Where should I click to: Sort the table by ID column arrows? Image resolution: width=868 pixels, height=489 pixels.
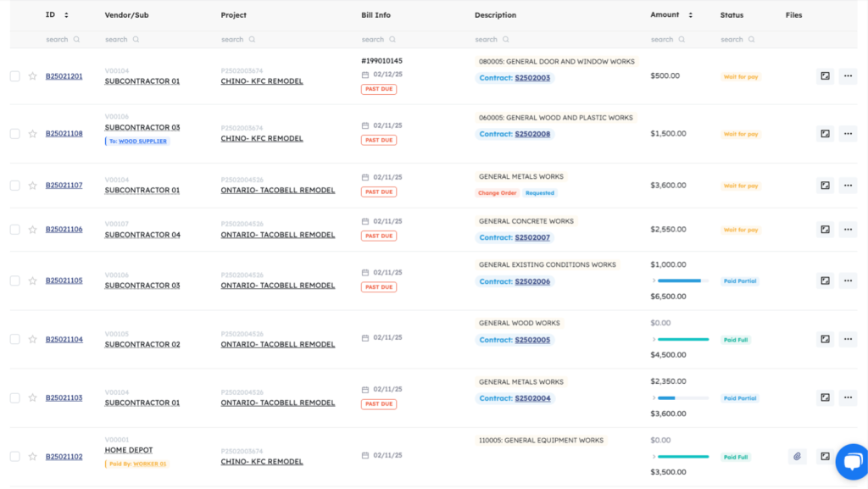tap(66, 15)
